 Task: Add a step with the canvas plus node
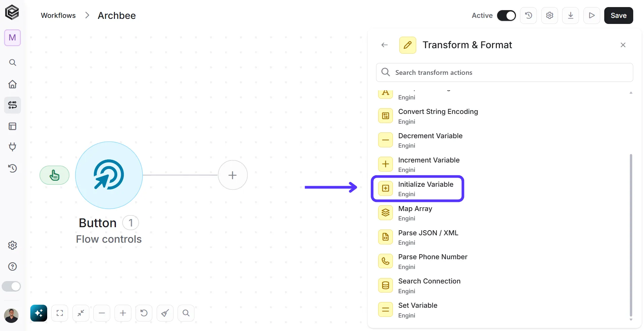coord(233,175)
